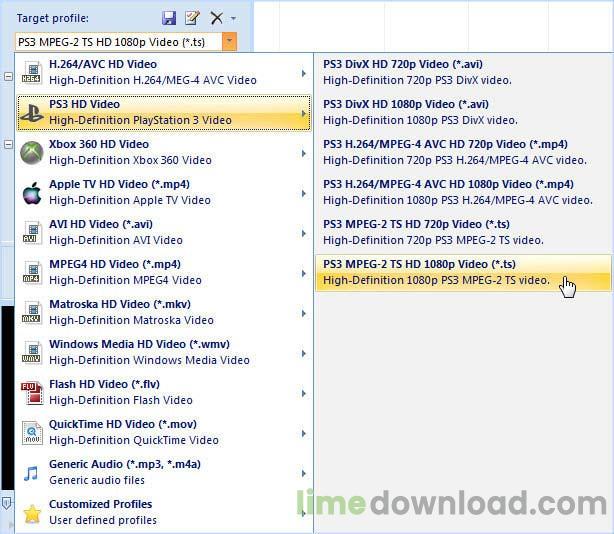This screenshot has height=534, width=614.
Task: Open the Target profile combo box arrow
Action: tap(229, 41)
